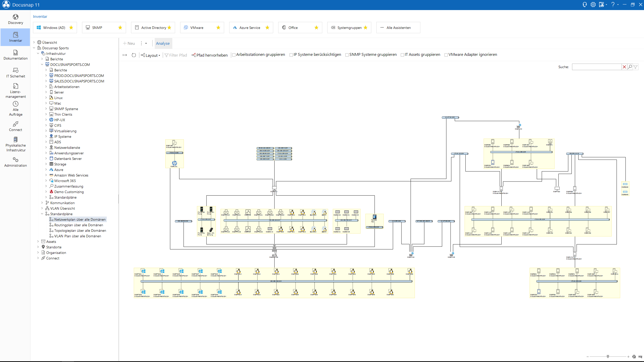
Task: Open the Alle Assistenten menu
Action: [398, 27]
